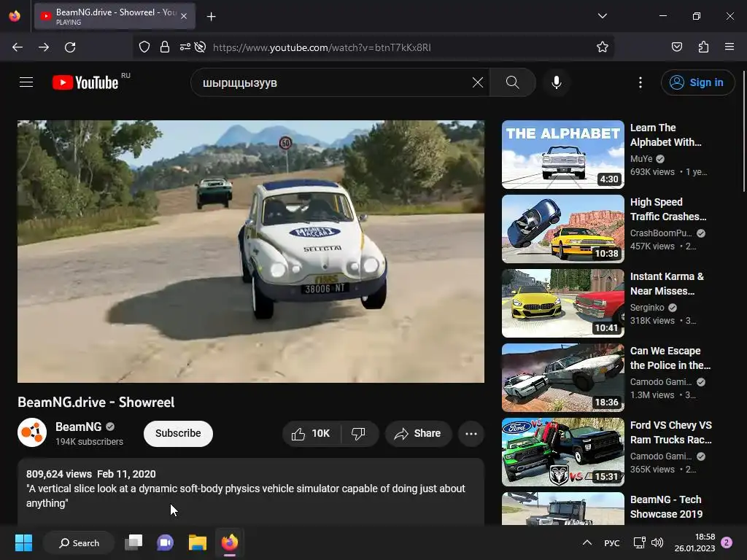Open File Explorer from taskbar

tap(197, 542)
